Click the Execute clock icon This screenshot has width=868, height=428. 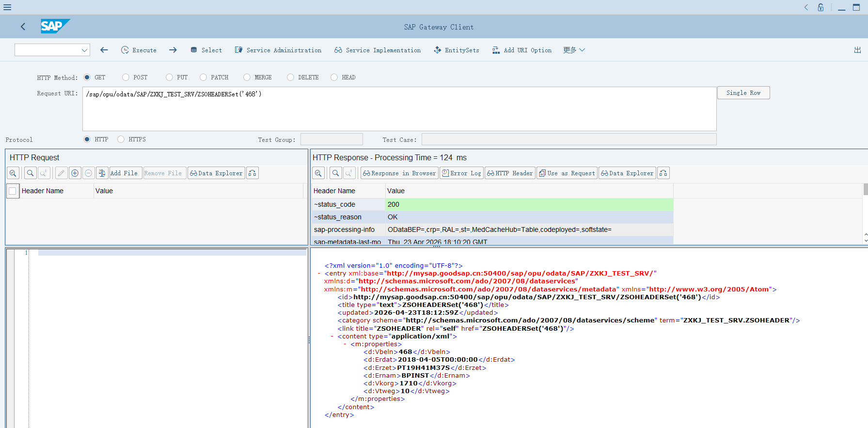point(125,50)
